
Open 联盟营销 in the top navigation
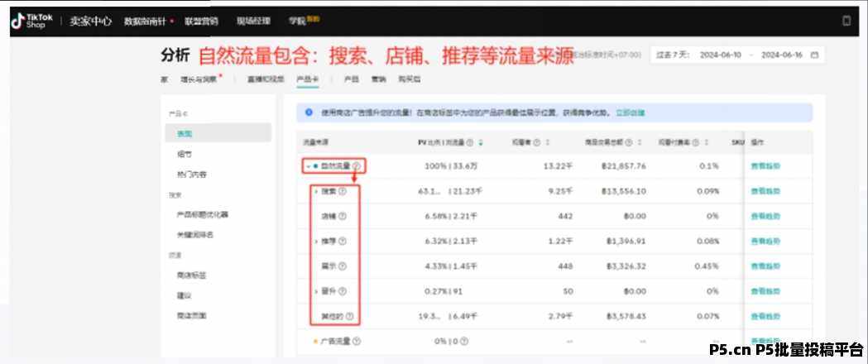201,21
